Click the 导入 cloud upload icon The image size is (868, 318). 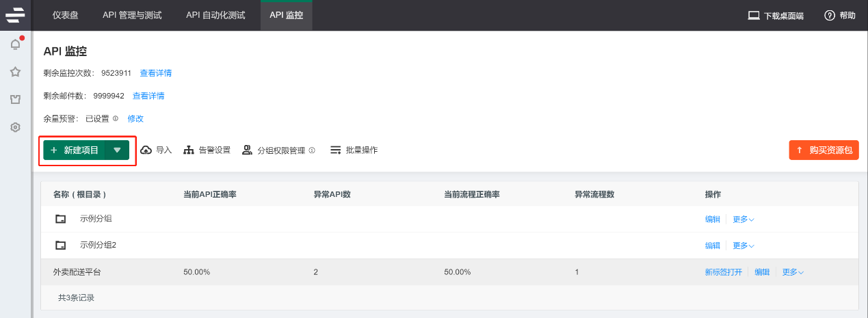click(146, 150)
